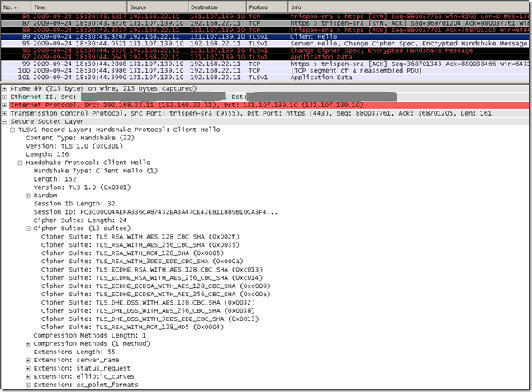
Task: Collapse the Secure Socket Layer node
Action: coord(5,121)
